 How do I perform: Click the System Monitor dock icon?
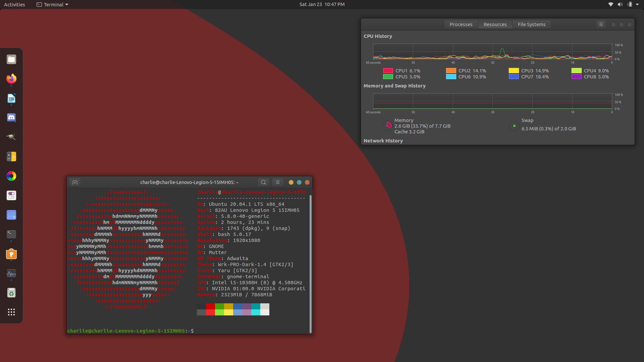tap(11, 273)
